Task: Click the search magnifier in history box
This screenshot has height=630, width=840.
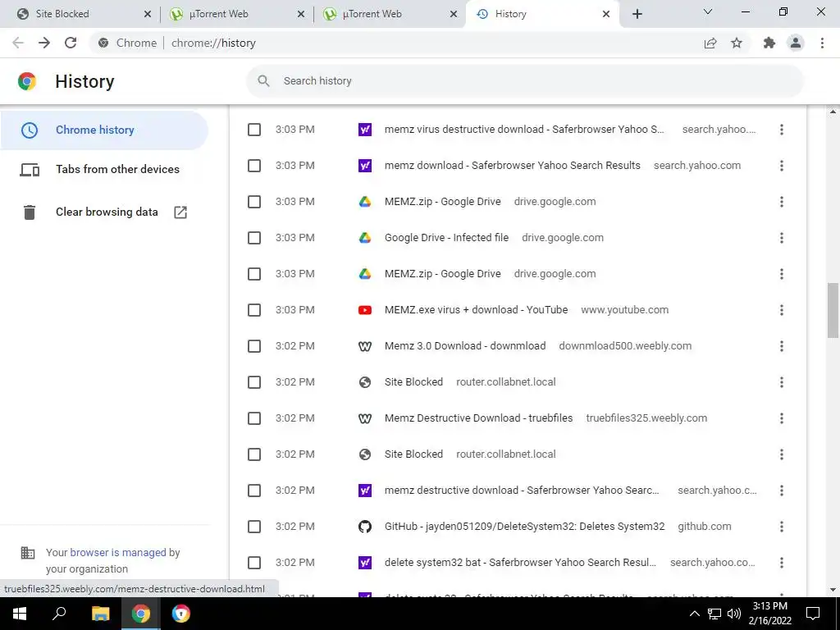Action: 263,81
